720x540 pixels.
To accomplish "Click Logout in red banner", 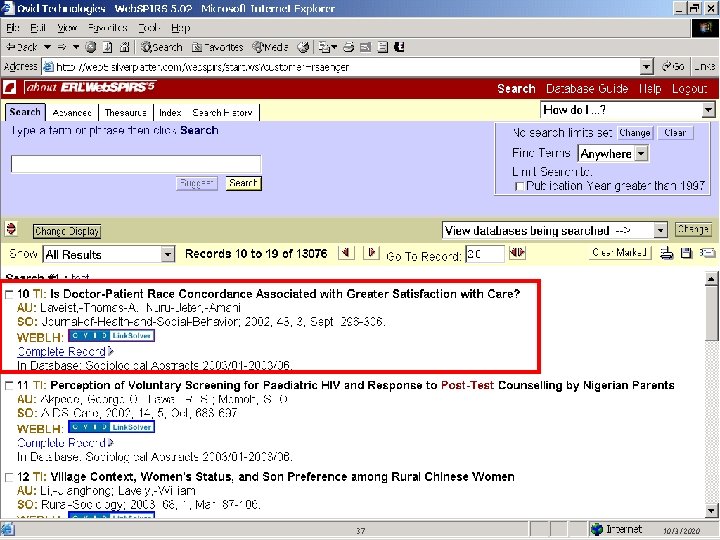I will point(689,88).
